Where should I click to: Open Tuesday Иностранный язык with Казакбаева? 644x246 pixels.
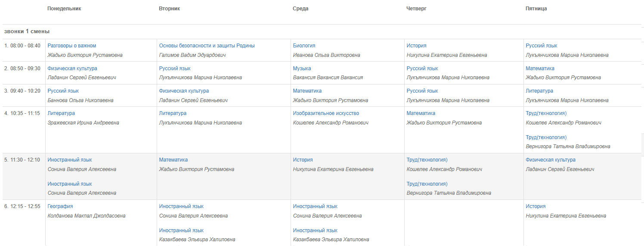(x=181, y=230)
